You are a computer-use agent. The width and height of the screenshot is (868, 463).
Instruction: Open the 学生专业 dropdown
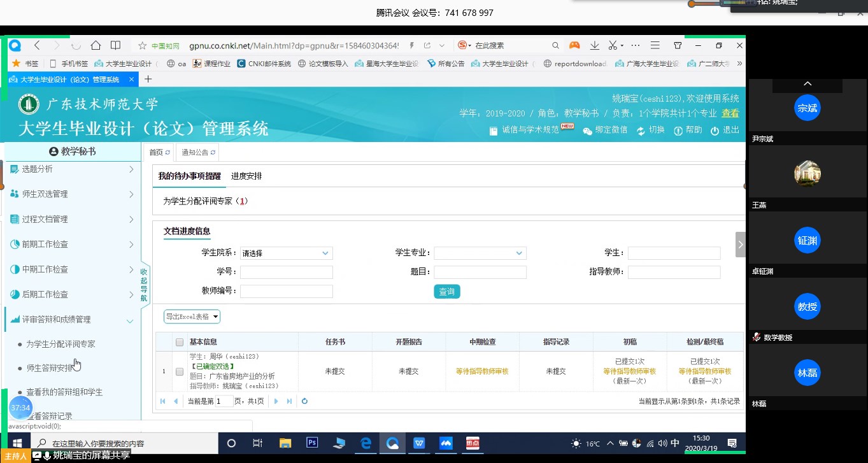[480, 253]
